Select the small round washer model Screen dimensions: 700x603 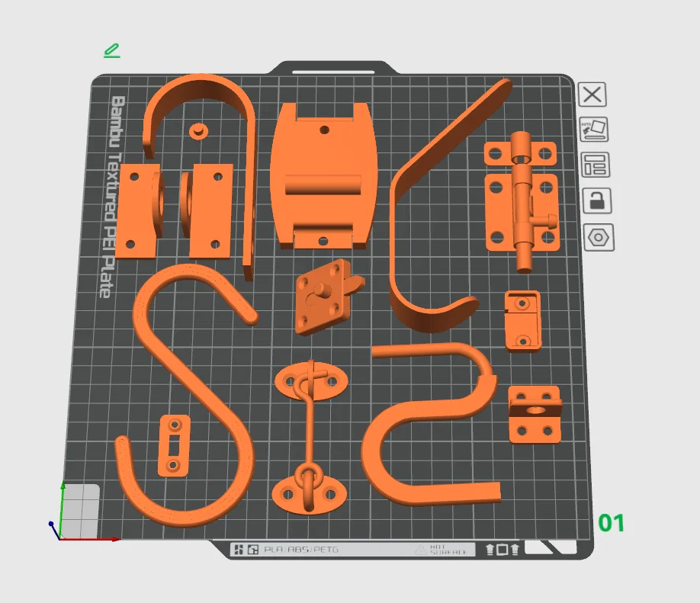198,131
